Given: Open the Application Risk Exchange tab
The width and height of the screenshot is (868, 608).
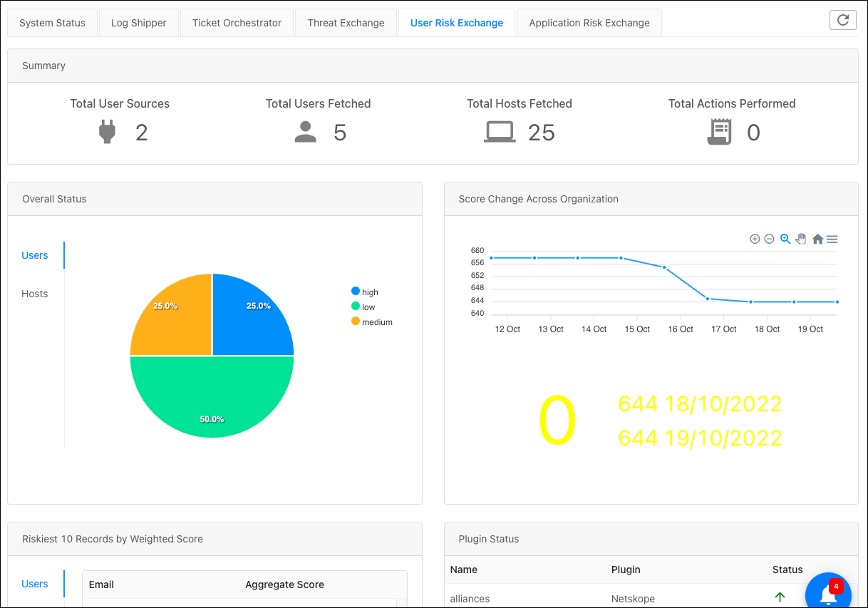Looking at the screenshot, I should click(x=589, y=23).
